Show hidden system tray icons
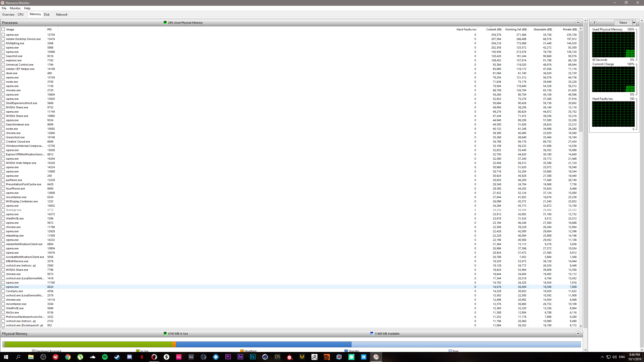Image resolution: width=644 pixels, height=362 pixels. click(602, 357)
